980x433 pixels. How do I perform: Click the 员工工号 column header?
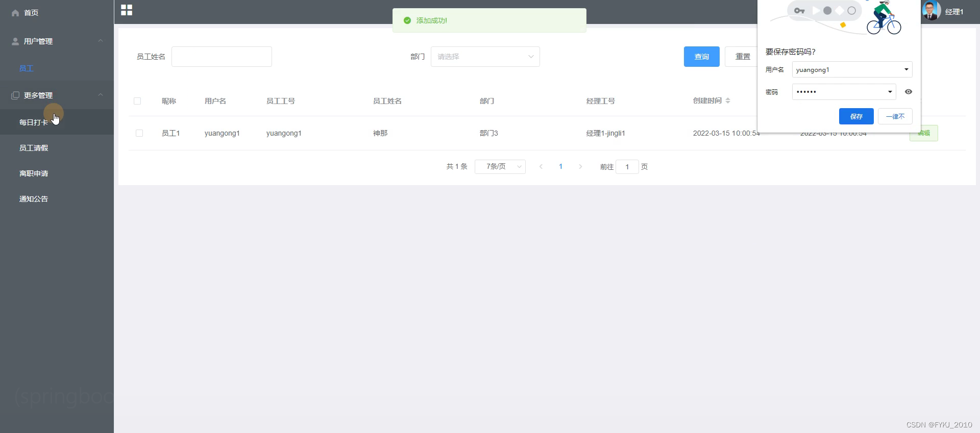click(281, 101)
